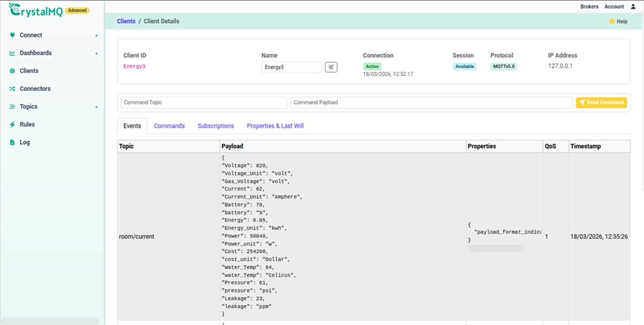
Task: Click event timestamp 18/03/2026, 12:55:26
Action: (599, 237)
